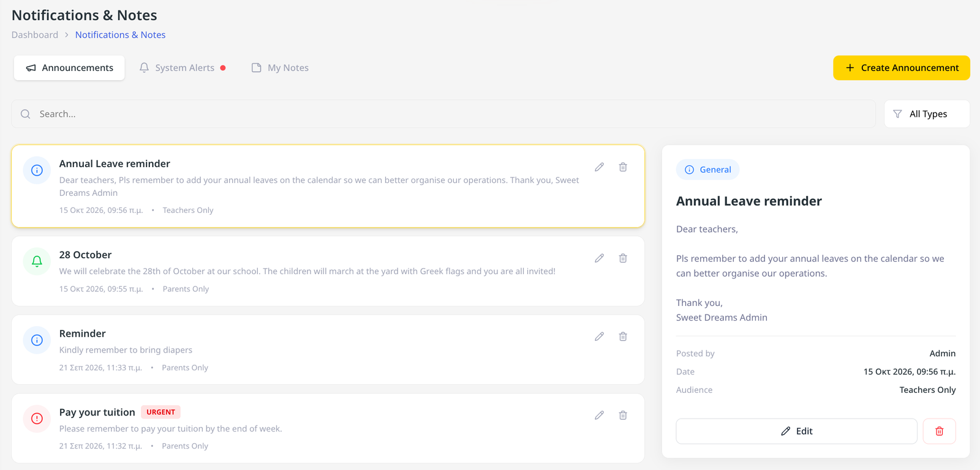Delete the Pay your tuition announcement

623,416
